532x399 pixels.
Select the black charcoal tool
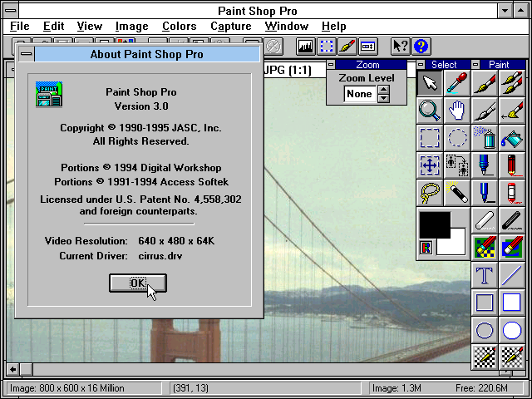[512, 220]
